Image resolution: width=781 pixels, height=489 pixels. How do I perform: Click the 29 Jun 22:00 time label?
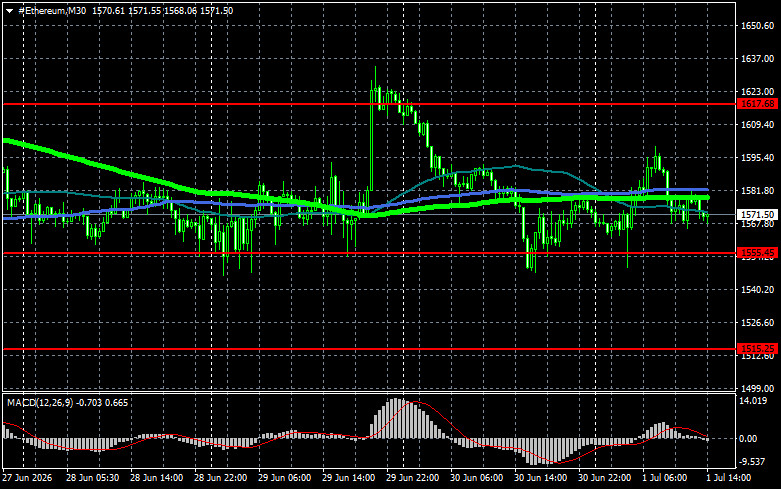[412, 478]
